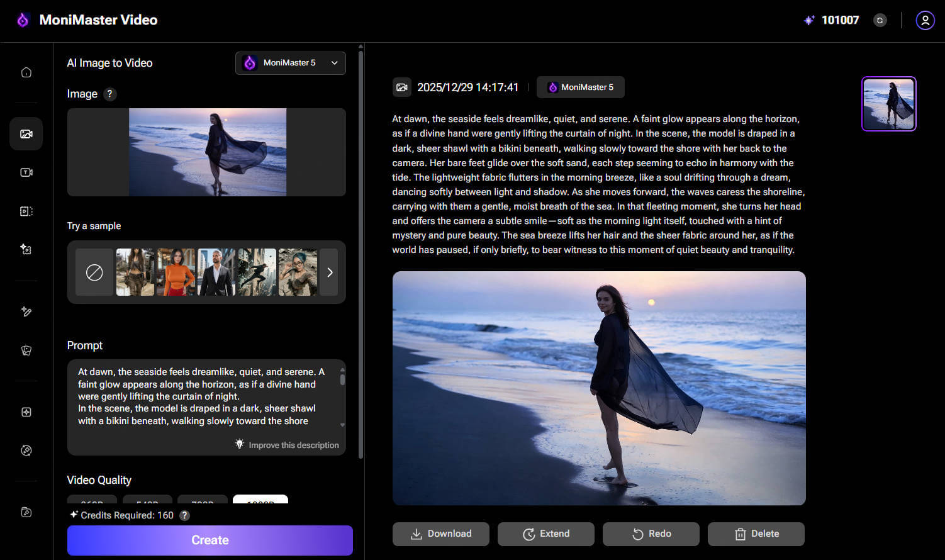Click the Image help question mark icon
Screen dimensions: 945x560
point(109,94)
